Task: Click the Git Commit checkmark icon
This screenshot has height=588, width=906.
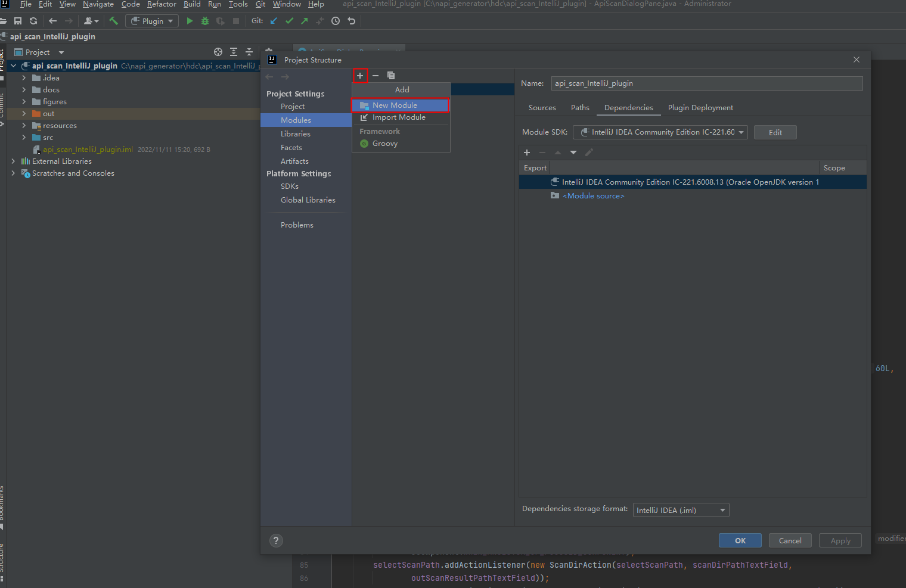Action: tap(289, 21)
